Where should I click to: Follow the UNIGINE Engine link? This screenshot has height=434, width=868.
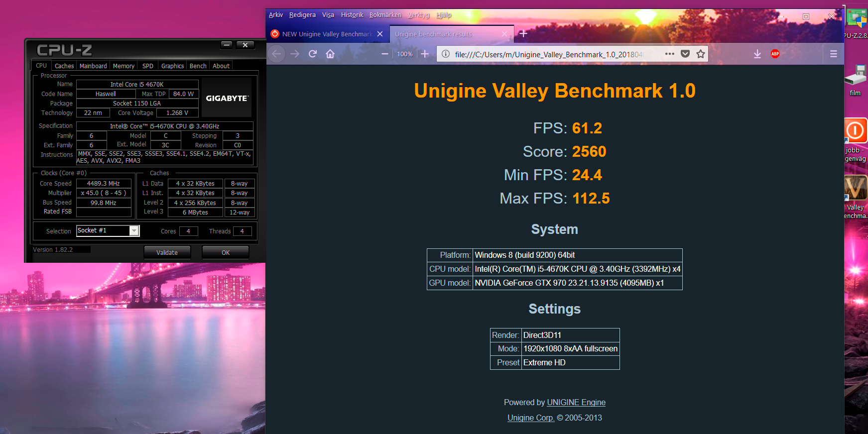pos(576,402)
